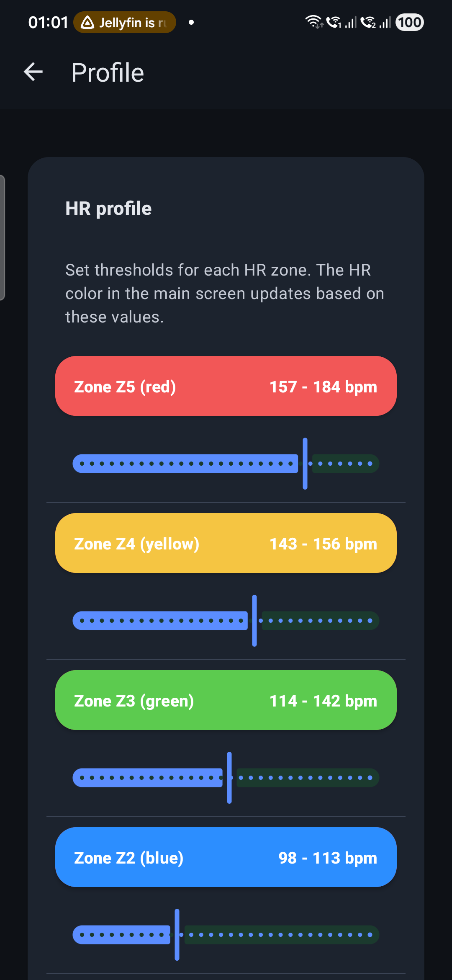Tap the back arrow icon
This screenshot has width=452, height=980.
point(33,72)
